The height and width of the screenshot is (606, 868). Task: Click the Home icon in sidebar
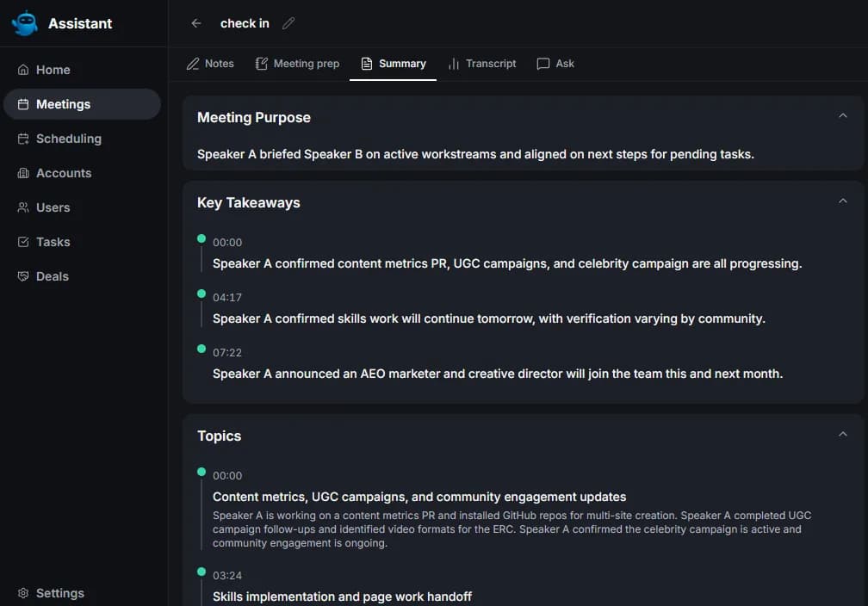[x=23, y=70]
